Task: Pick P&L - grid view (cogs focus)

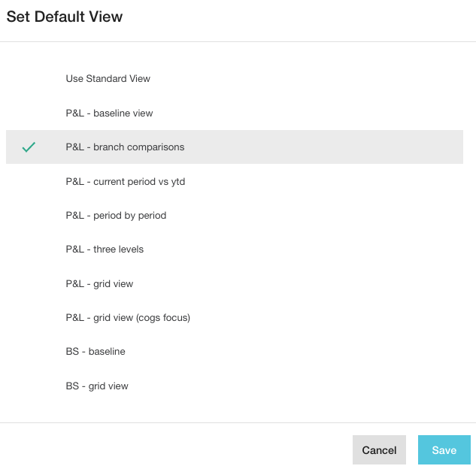Action: click(x=128, y=318)
